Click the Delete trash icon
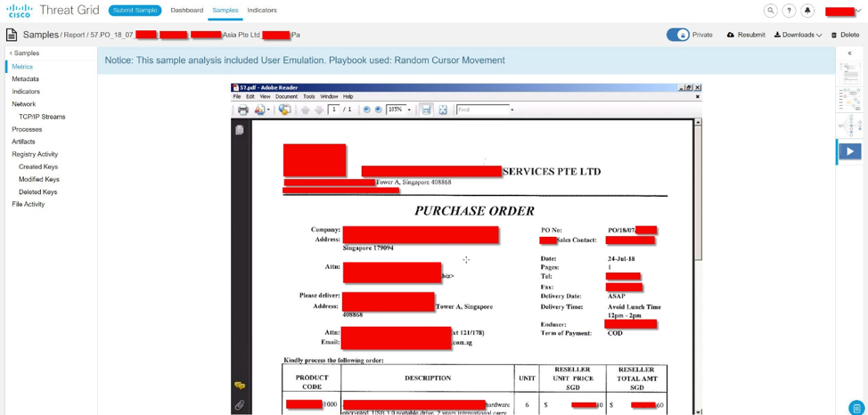Image resolution: width=868 pixels, height=415 pixels. tap(834, 36)
